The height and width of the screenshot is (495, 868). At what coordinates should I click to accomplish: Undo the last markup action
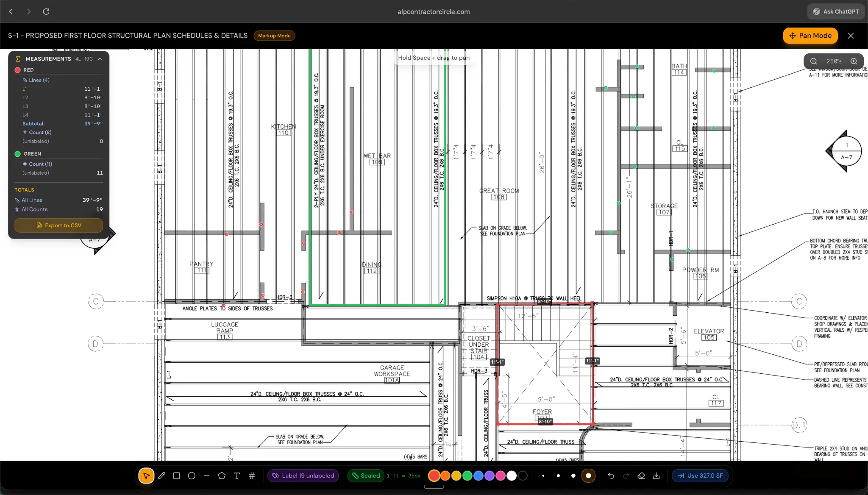pyautogui.click(x=611, y=476)
